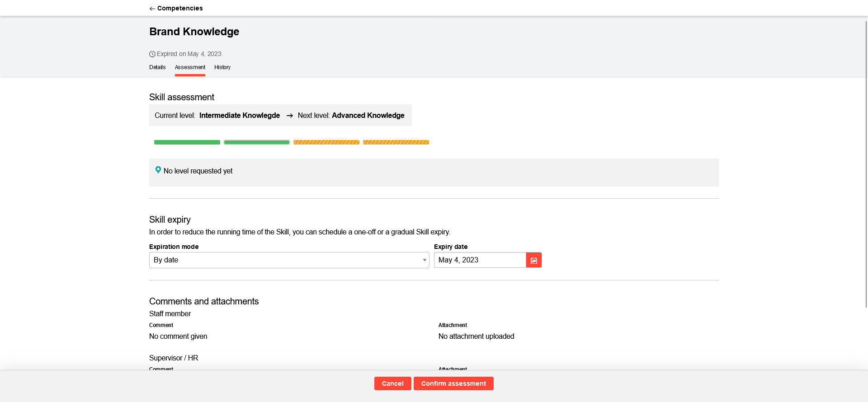Open the History tab
Viewport: 868px width, 402px height.
pos(222,67)
